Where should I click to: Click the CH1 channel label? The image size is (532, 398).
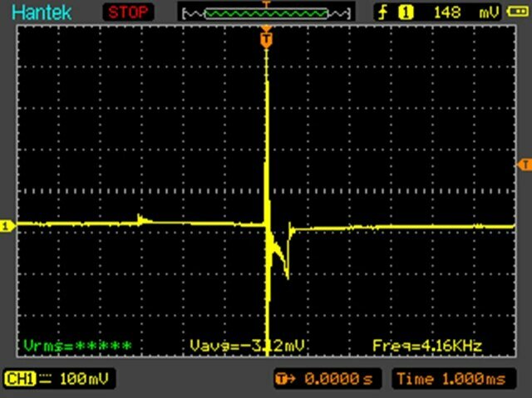(20, 378)
